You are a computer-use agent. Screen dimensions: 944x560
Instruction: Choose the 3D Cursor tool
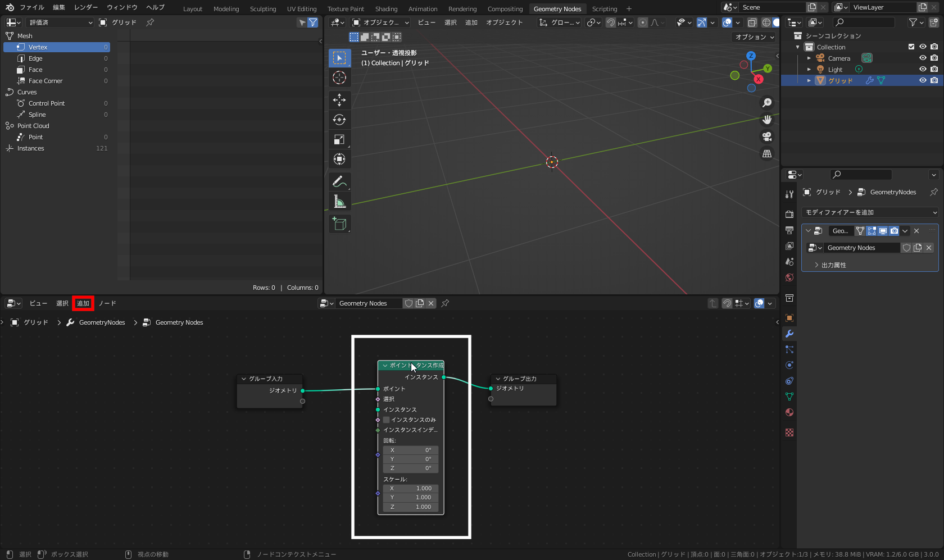point(339,78)
